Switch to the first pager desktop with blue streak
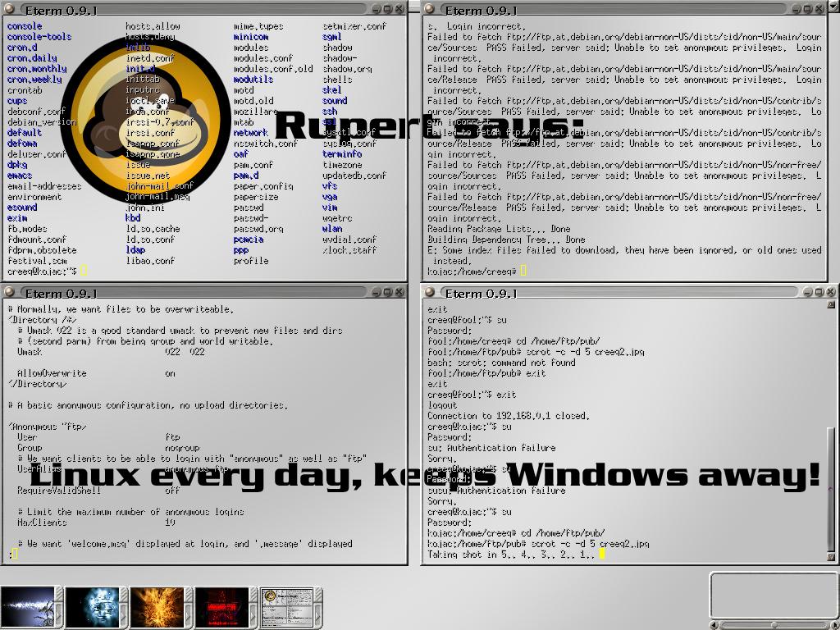Image resolution: width=840 pixels, height=630 pixels. click(27, 607)
